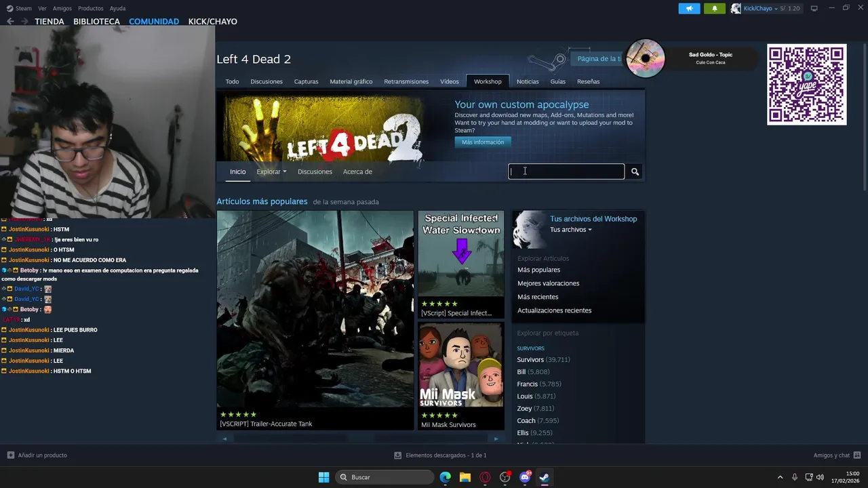Click the OBS-like taskbar icon with red badge
This screenshot has height=488, width=868.
(505, 477)
